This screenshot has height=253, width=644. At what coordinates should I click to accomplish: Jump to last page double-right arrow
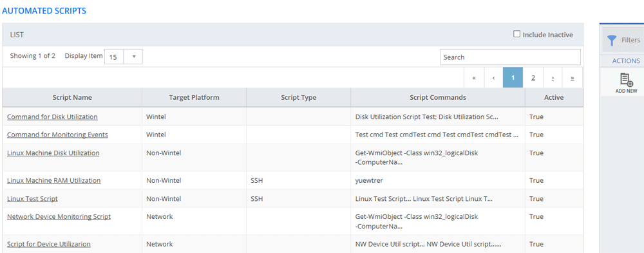(x=573, y=78)
